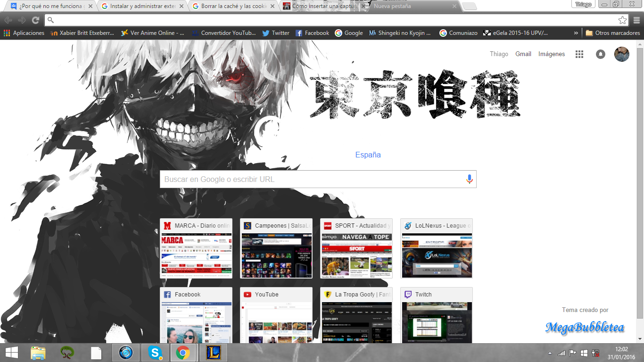
Task: Go to Imágenes link
Action: pyautogui.click(x=552, y=54)
